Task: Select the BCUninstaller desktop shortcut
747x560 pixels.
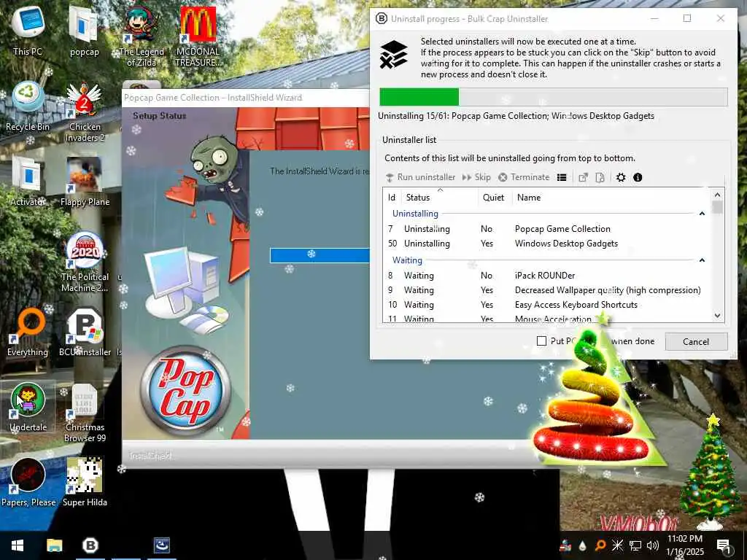Action: pyautogui.click(x=85, y=332)
